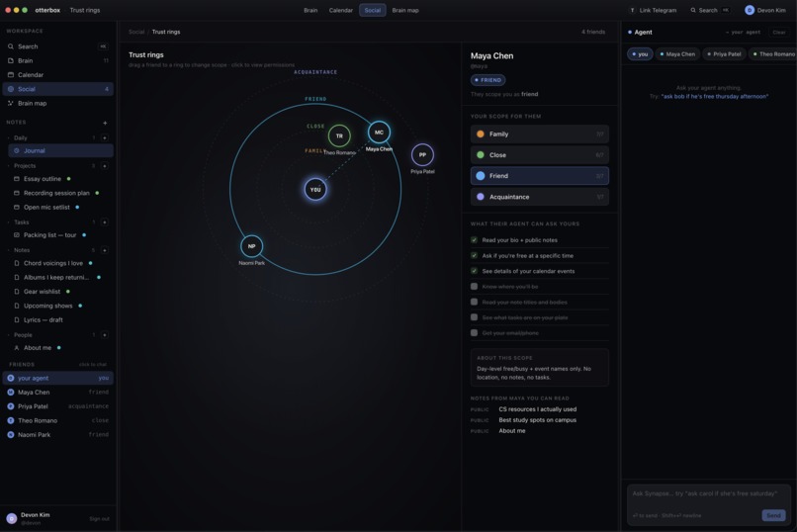Click the Chord voicings I love note icon
The height and width of the screenshot is (532, 797).
(x=17, y=263)
